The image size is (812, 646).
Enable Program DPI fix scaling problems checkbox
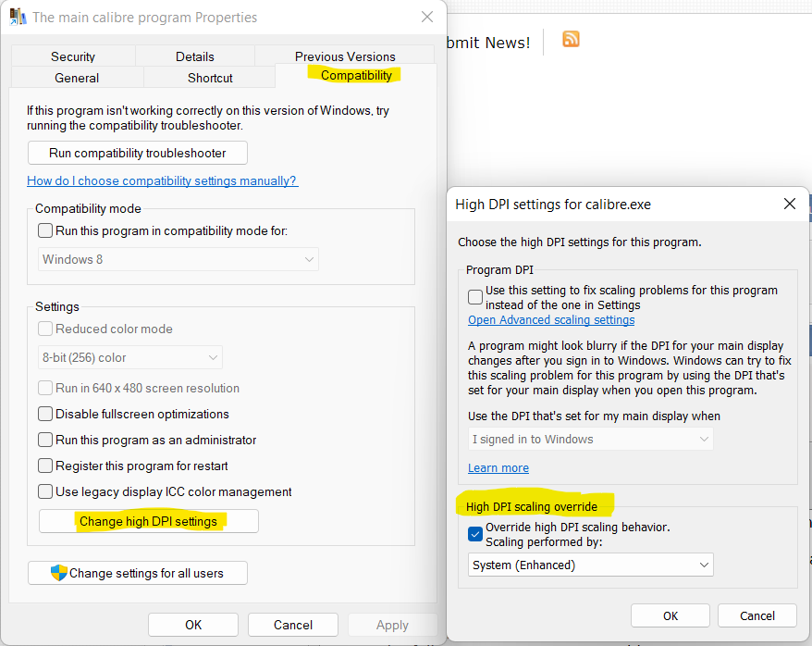tap(474, 297)
